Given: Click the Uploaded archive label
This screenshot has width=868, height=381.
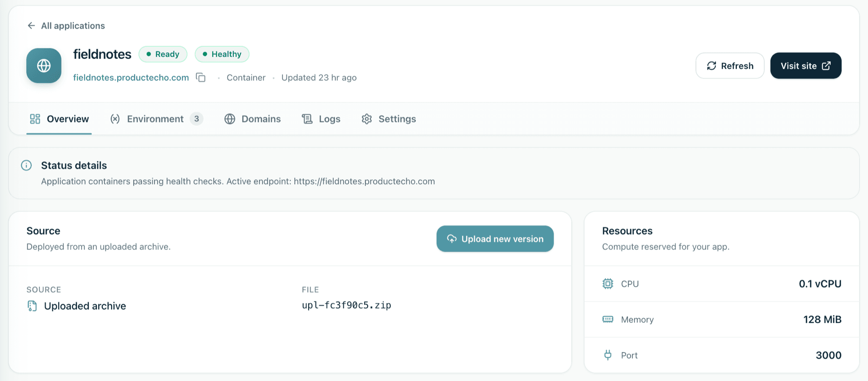Looking at the screenshot, I should 85,306.
